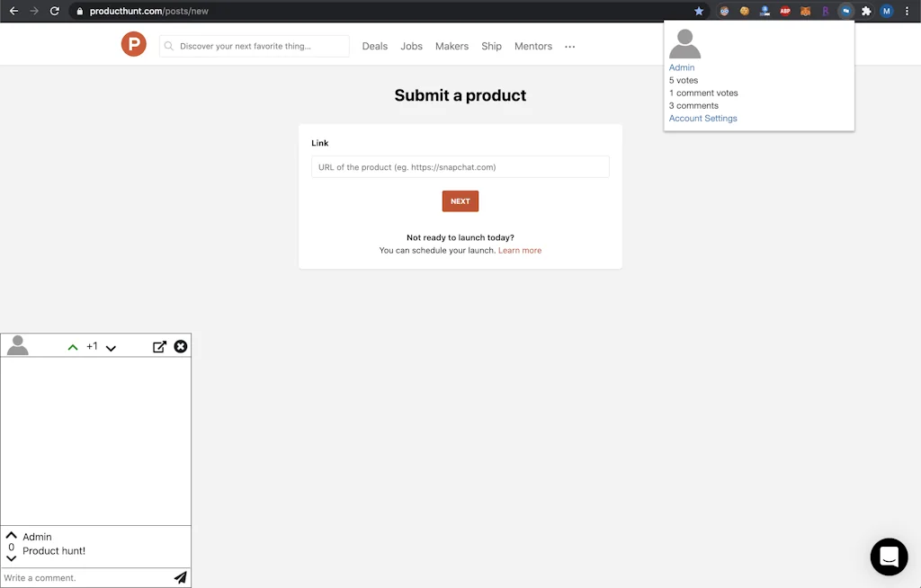
Task: Send the comment via paper plane icon
Action: pos(181,578)
